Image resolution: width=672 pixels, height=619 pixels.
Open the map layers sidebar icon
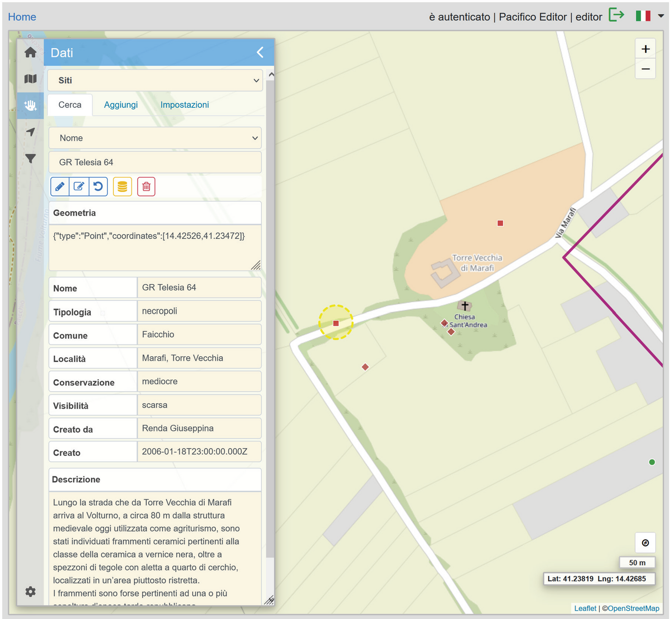pos(31,79)
